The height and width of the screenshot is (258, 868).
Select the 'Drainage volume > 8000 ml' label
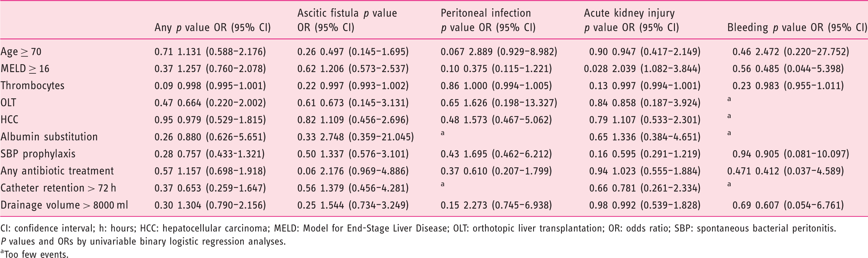tap(64, 205)
